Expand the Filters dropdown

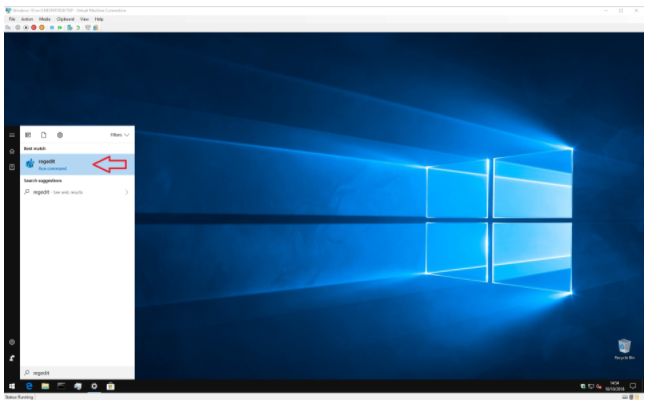click(x=120, y=135)
